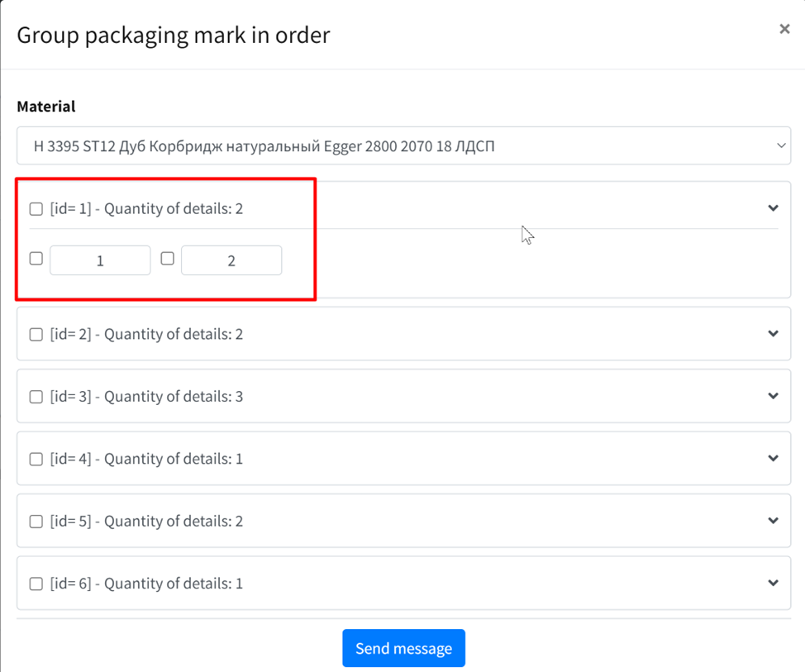The height and width of the screenshot is (672, 805).
Task: Click the detail input showing 2
Action: 231,260
